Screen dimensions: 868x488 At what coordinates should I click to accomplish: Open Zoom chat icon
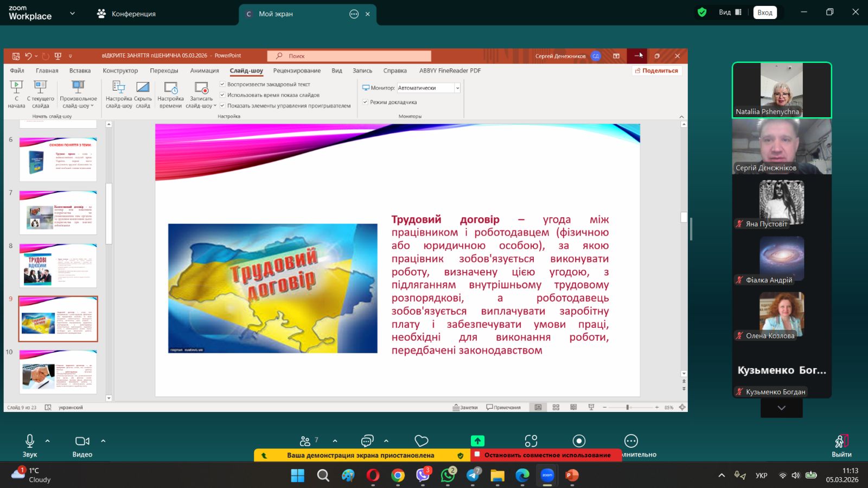[x=367, y=441]
